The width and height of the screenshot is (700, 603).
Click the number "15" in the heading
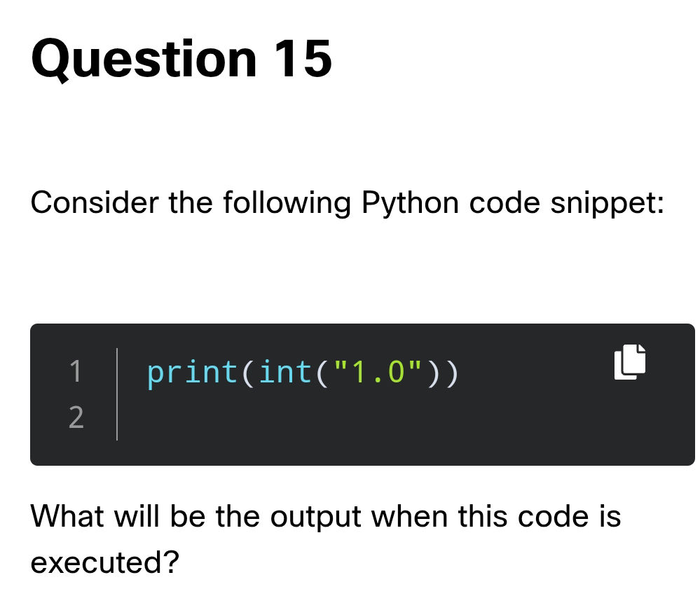click(x=303, y=59)
